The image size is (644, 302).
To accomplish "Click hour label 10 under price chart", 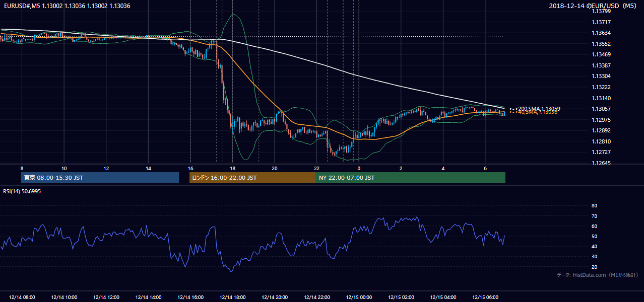I will [x=64, y=168].
